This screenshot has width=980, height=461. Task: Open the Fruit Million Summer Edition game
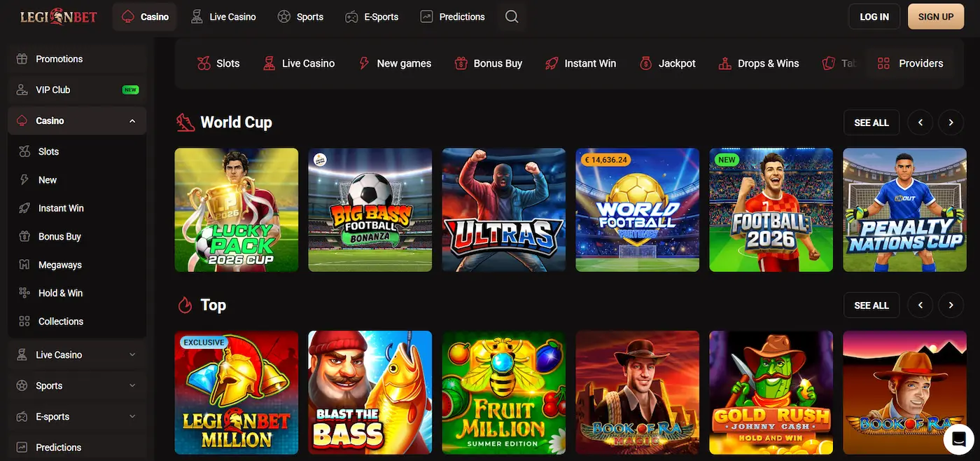pos(504,392)
